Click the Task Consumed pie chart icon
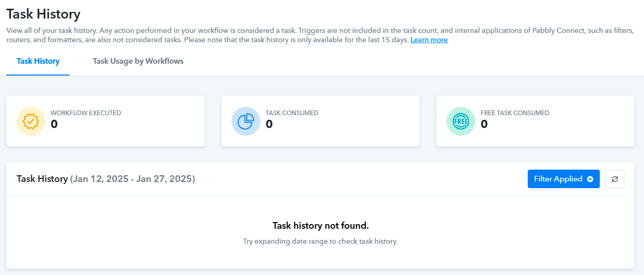Viewport: 644px width, 275px height. [246, 121]
